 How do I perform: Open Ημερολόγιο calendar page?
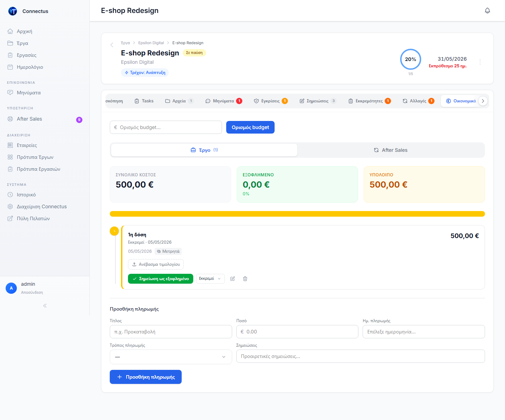pyautogui.click(x=45, y=67)
